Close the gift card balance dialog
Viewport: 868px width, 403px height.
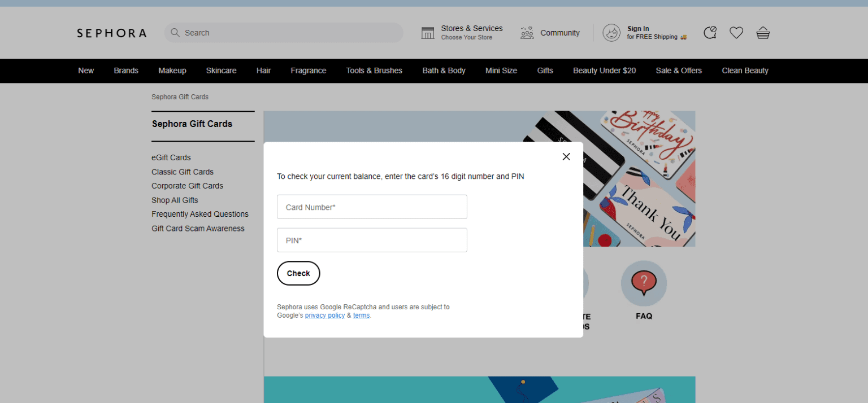[566, 157]
